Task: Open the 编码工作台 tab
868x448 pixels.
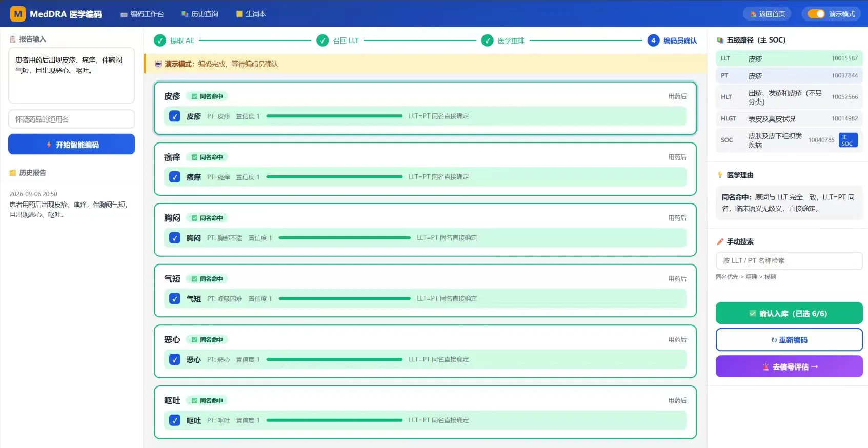Action: coord(142,14)
